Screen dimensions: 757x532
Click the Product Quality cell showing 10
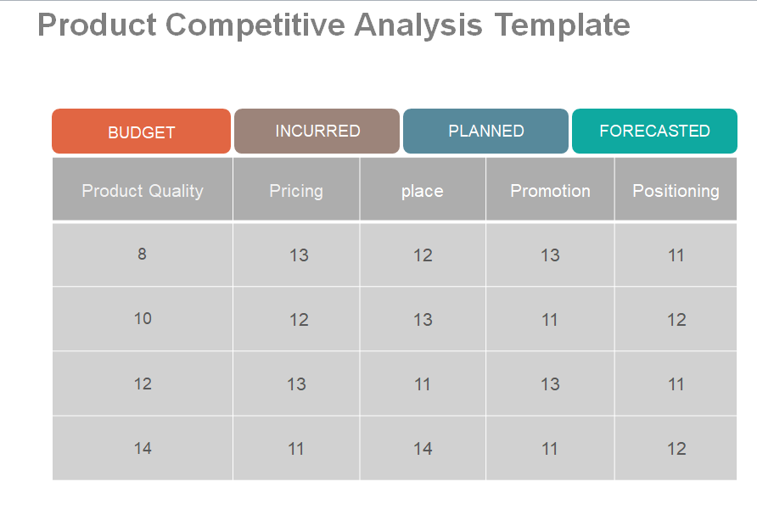click(x=143, y=319)
